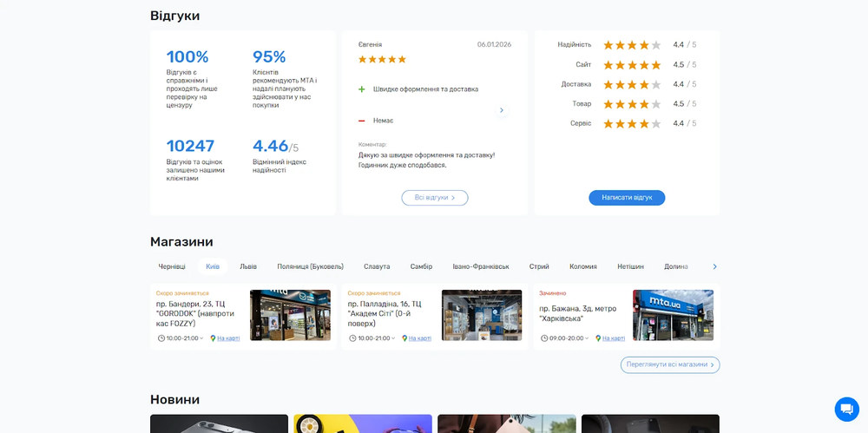Open the GORODOK store photo thumbnail
Image resolution: width=868 pixels, height=433 pixels.
(290, 315)
